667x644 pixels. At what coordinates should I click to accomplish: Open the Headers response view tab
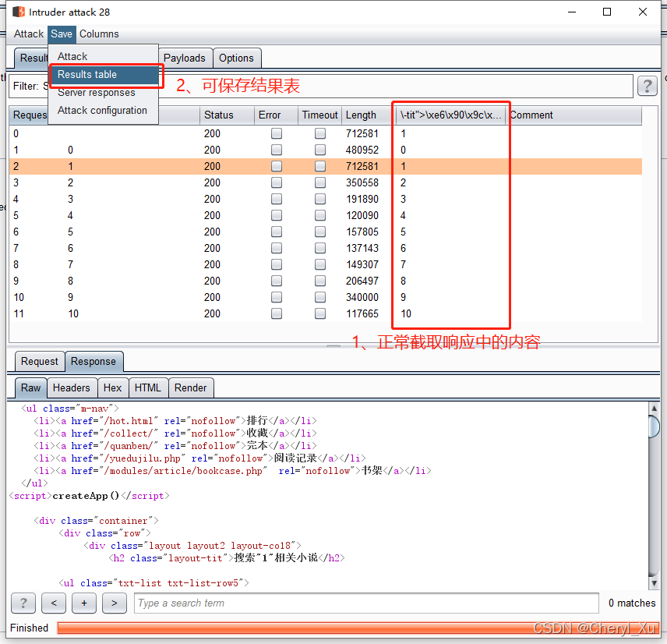[72, 387]
